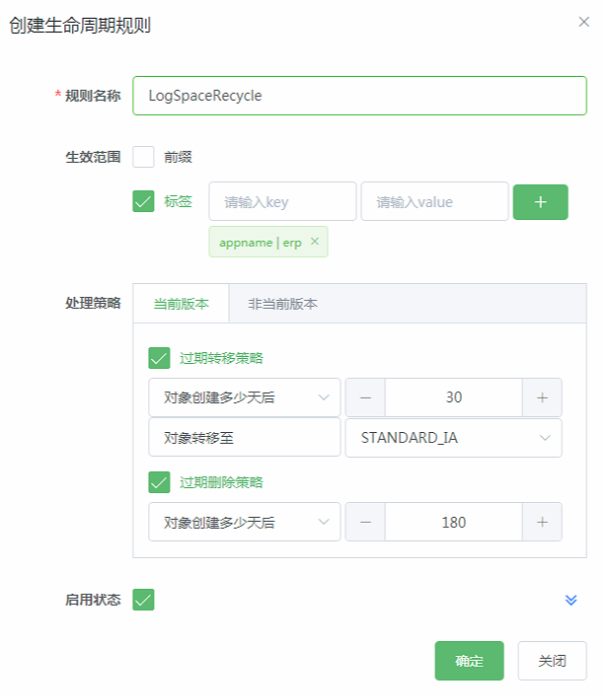
Task: Open the STANDARD_IA storage class dropdown
Action: (x=453, y=438)
